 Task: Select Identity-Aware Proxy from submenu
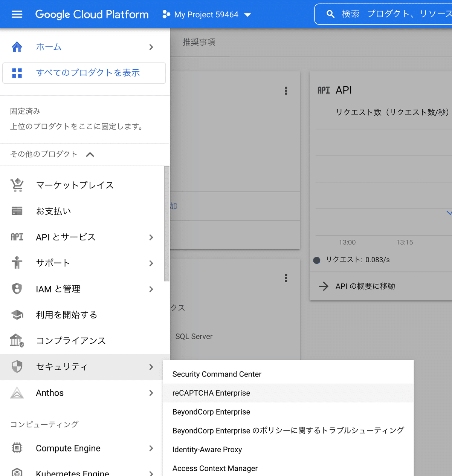288,449
